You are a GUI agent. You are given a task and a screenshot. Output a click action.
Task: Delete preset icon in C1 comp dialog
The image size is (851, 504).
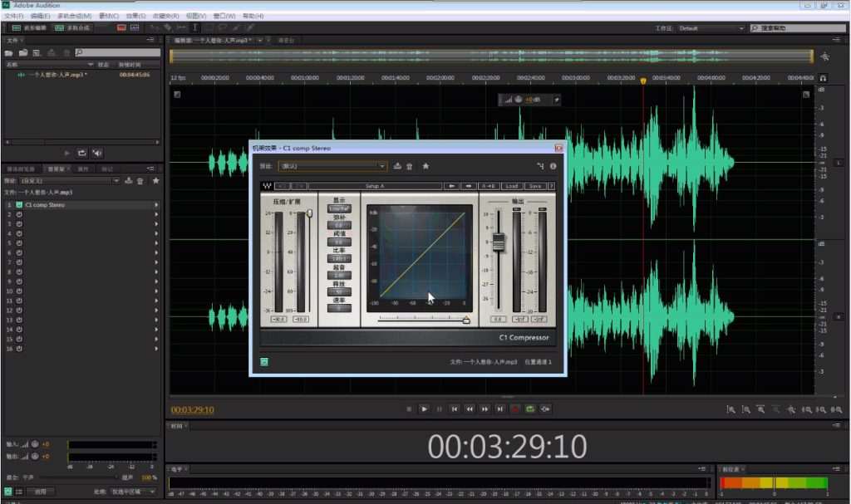coord(410,166)
